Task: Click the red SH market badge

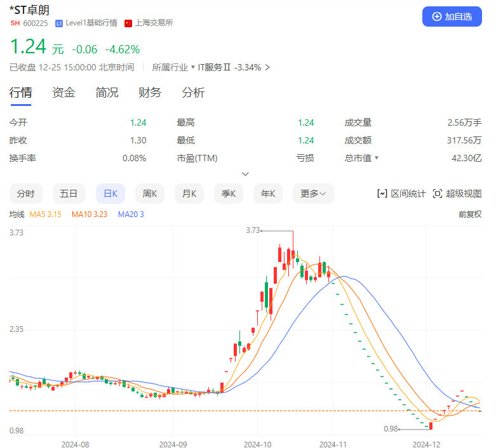Action: pos(15,23)
